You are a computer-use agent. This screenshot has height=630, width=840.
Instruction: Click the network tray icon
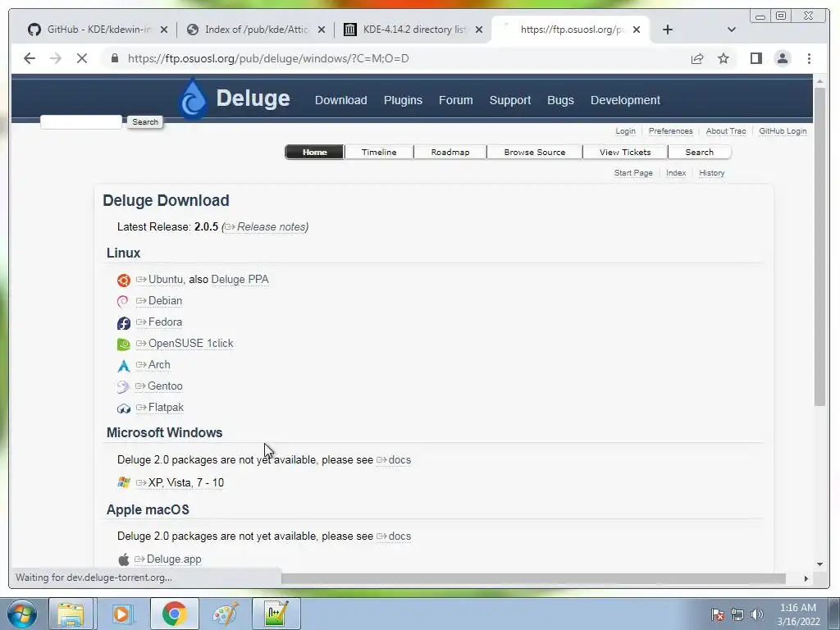pyautogui.click(x=737, y=614)
